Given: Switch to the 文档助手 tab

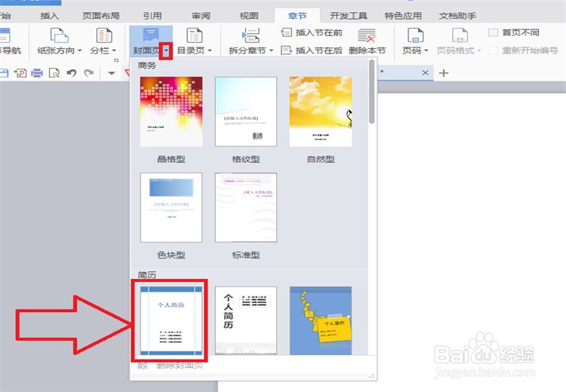Looking at the screenshot, I should pyautogui.click(x=457, y=16).
